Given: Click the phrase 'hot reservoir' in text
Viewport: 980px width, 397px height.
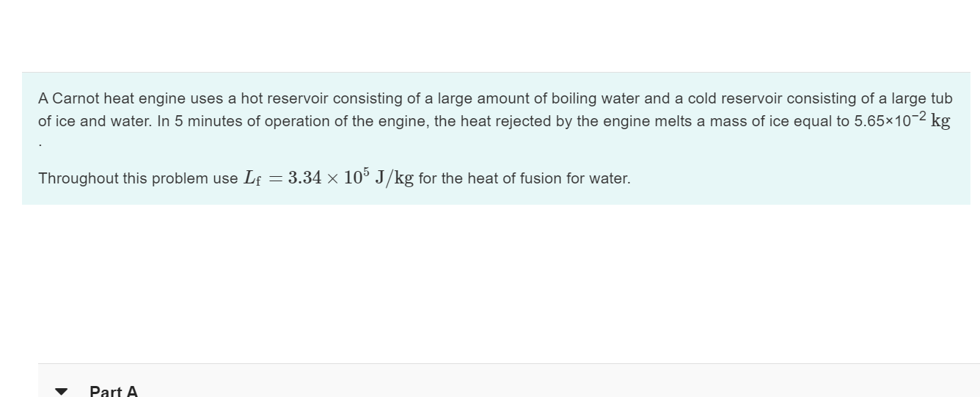Looking at the screenshot, I should click(x=285, y=98).
